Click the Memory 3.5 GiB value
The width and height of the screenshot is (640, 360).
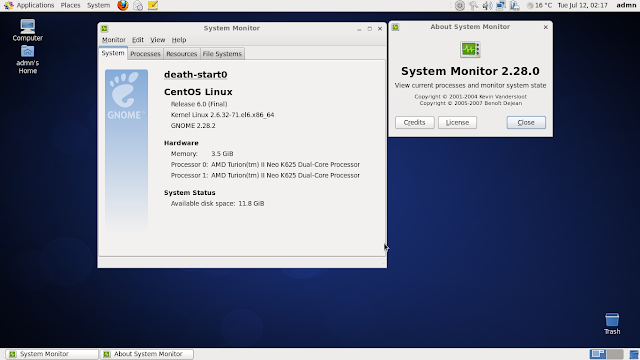[222, 154]
